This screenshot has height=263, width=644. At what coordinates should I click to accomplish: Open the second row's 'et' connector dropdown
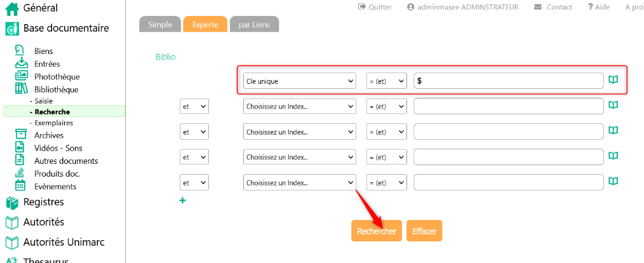pyautogui.click(x=194, y=107)
